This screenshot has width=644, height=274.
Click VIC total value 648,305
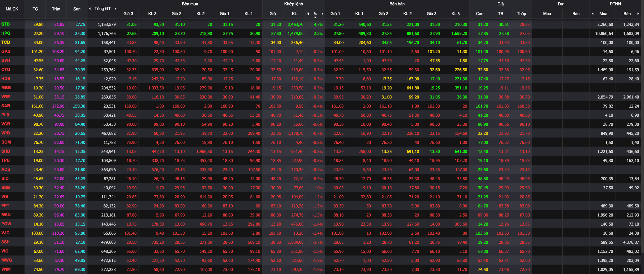pyautogui.click(x=108, y=251)
